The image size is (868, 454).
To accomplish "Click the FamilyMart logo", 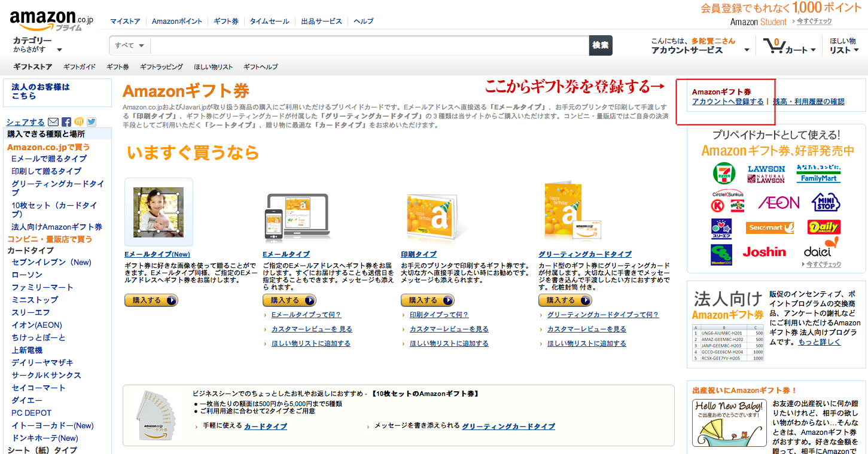I will (818, 173).
